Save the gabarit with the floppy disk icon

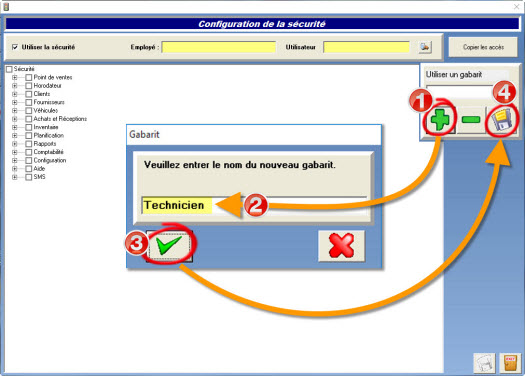501,120
